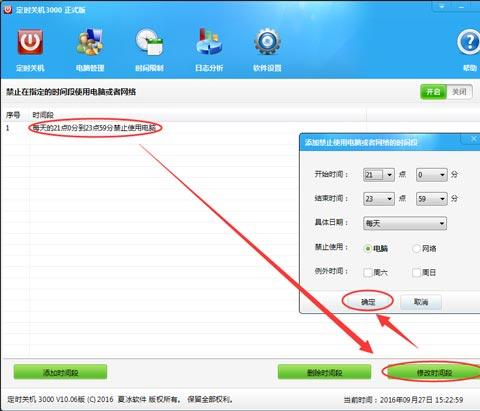Open the 时间限制 clock icon
Viewport: 480px width, 411px height.
pyautogui.click(x=149, y=42)
